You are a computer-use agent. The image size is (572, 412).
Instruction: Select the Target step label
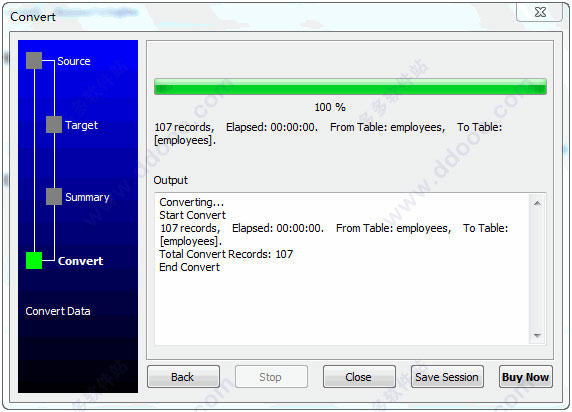click(81, 125)
